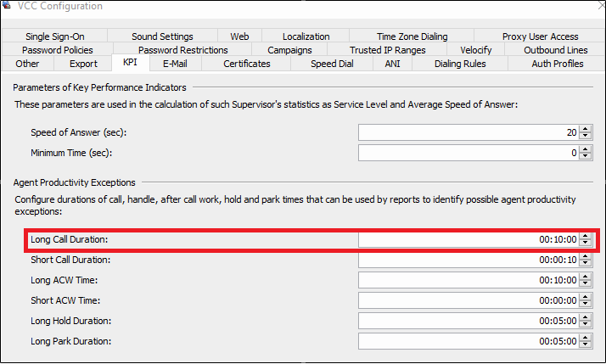Open the Web tab
Screen dimensions: 606x364
[239, 36]
